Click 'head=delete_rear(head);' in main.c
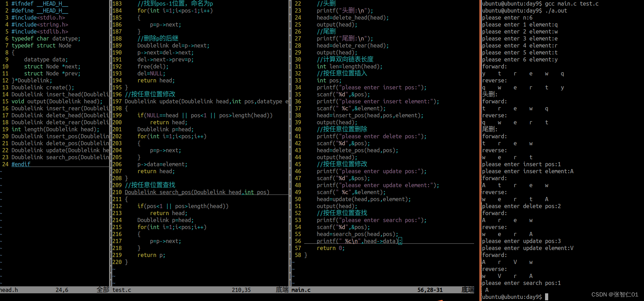This screenshot has width=644, height=301. point(353,45)
